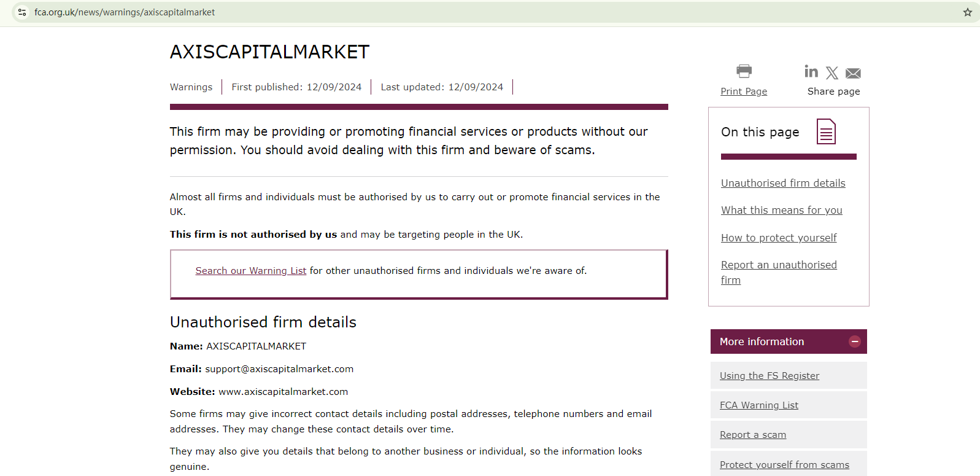Share page on X
The width and height of the screenshot is (980, 476).
[832, 73]
